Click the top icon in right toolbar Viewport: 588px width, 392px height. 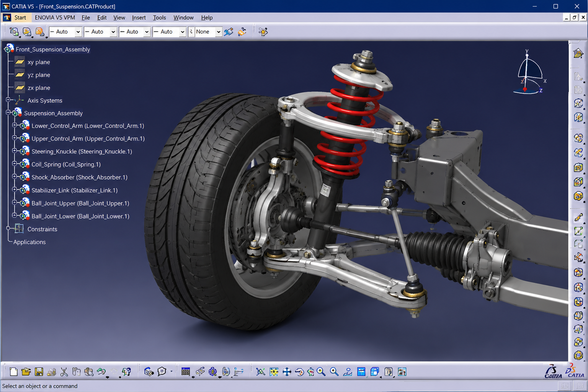(578, 54)
